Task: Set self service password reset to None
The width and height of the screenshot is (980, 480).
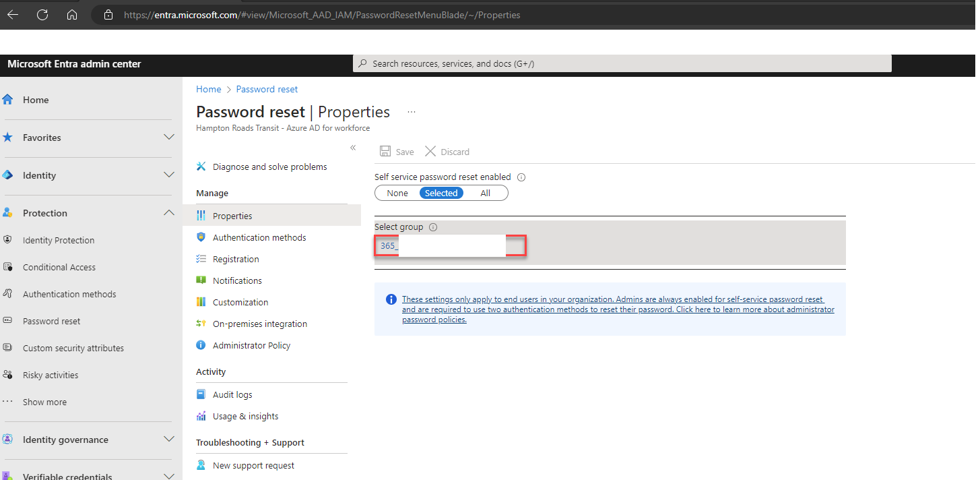Action: 397,193
